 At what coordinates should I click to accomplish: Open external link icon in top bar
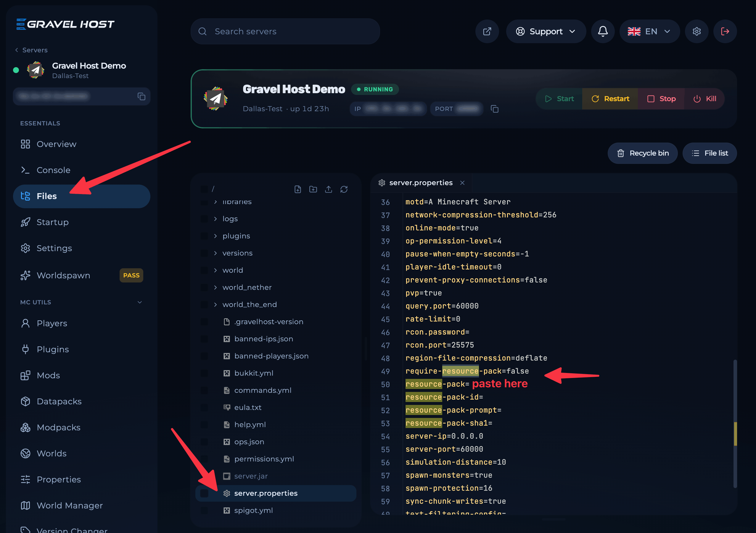(487, 31)
